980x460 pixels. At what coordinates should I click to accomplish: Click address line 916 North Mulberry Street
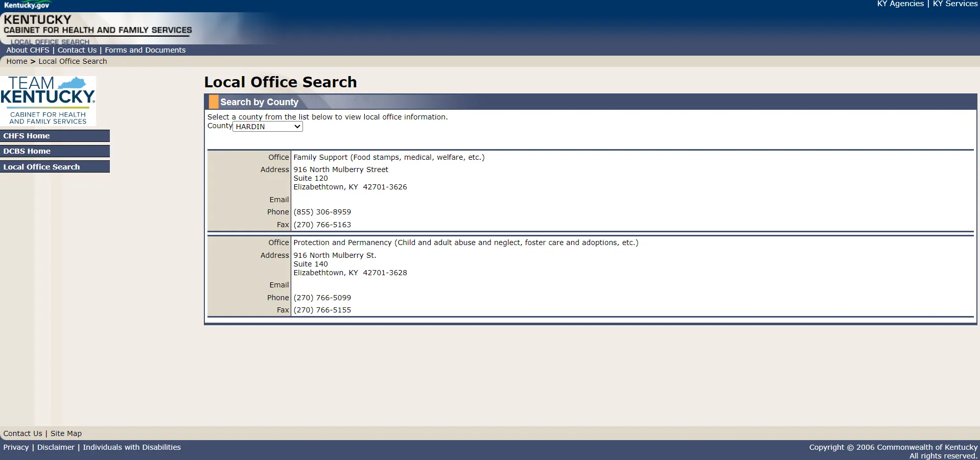coord(341,170)
